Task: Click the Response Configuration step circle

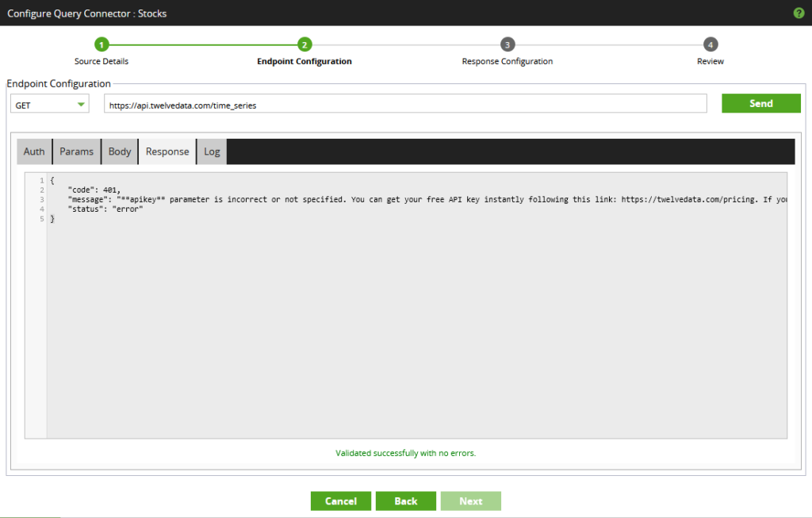Action: [507, 44]
